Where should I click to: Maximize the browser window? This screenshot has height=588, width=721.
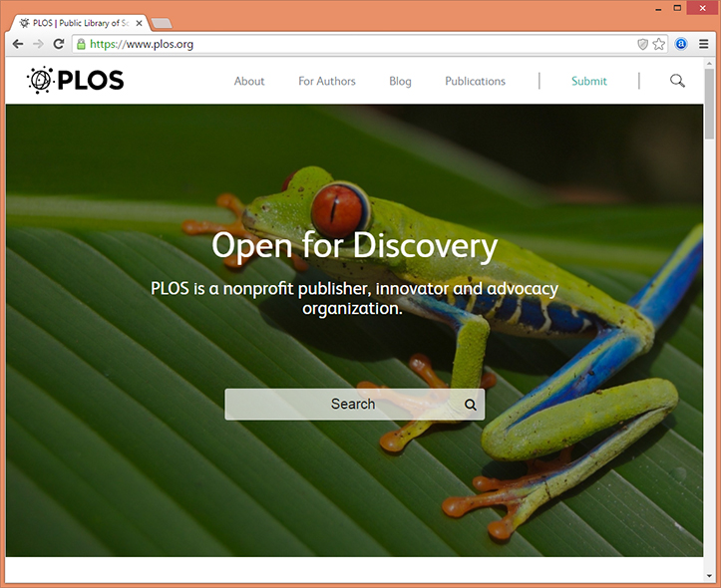(x=677, y=8)
